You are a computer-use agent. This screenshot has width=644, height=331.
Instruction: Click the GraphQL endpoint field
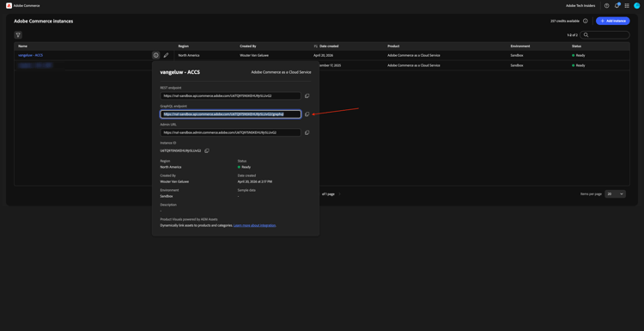[x=230, y=114]
